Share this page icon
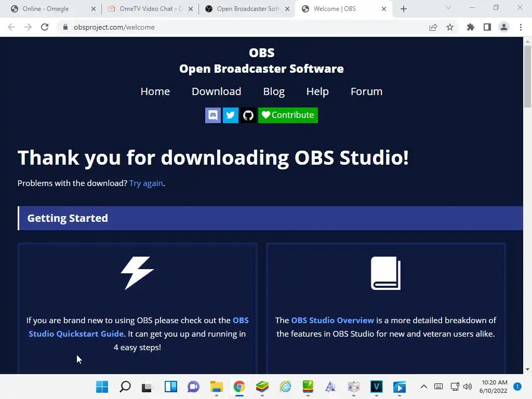Image resolution: width=532 pixels, height=399 pixels. tap(433, 27)
